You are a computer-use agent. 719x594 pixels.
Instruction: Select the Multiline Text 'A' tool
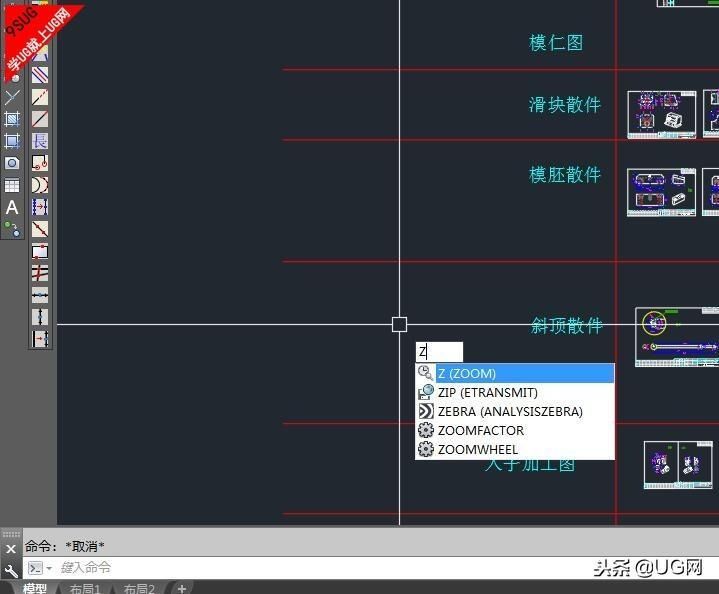[x=12, y=207]
